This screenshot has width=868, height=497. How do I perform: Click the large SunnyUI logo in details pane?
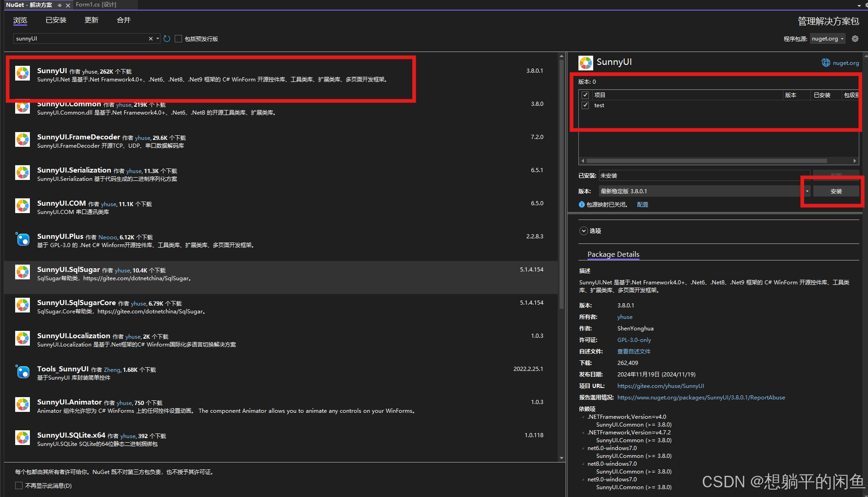(586, 63)
